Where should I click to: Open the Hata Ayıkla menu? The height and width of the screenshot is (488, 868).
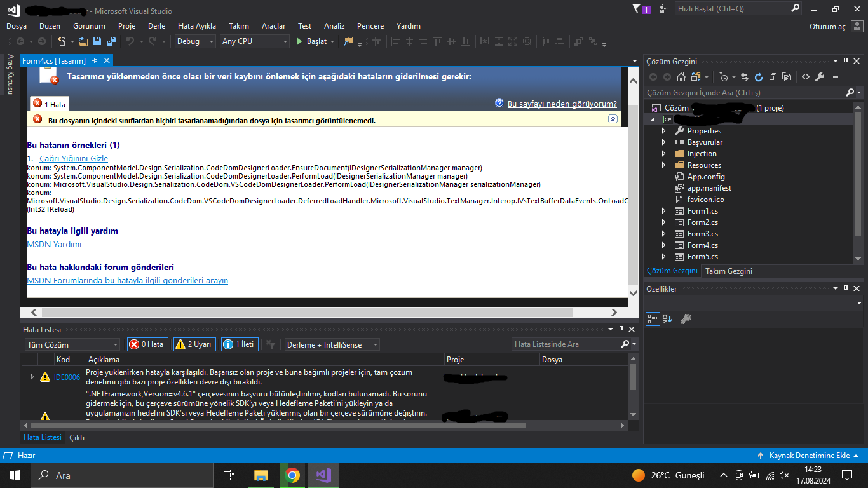(197, 26)
